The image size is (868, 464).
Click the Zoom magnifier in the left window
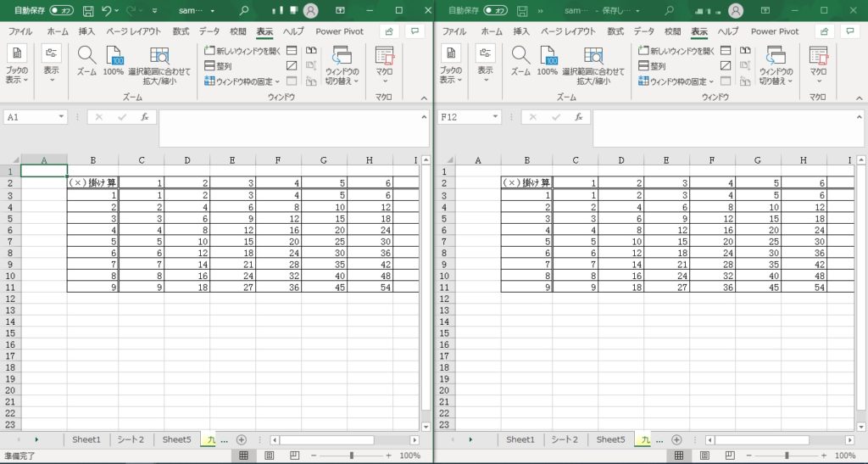point(86,58)
